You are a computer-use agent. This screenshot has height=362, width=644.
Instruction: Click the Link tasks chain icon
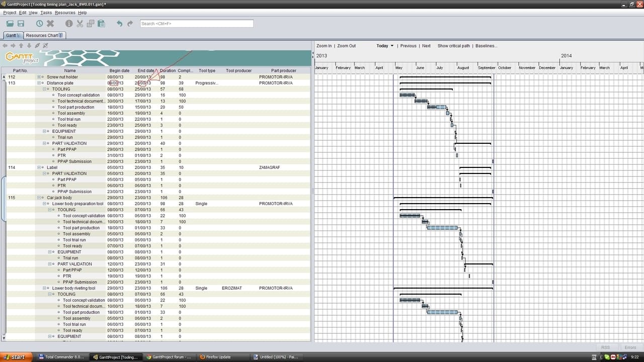37,46
